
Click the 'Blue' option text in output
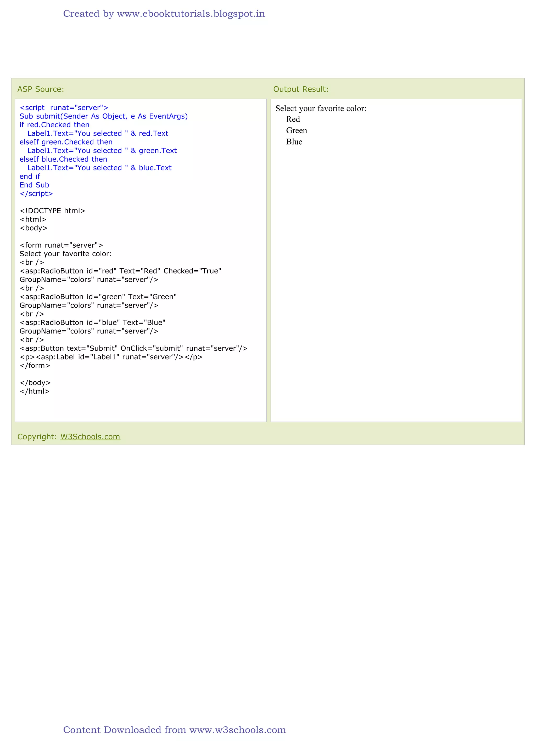pos(294,142)
